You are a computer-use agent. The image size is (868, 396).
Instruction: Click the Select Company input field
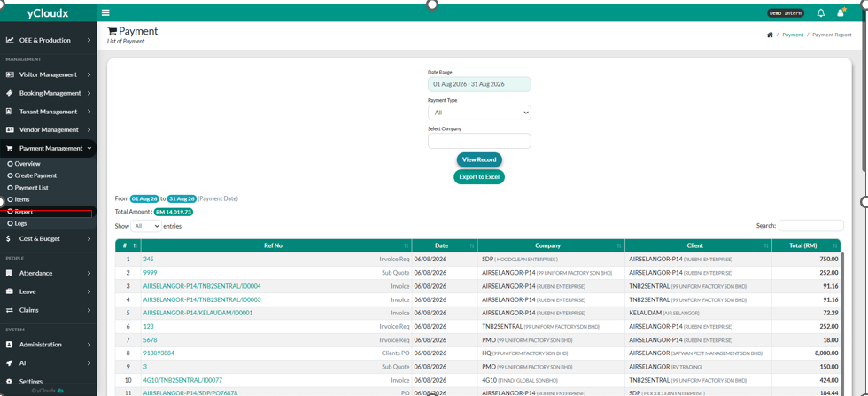(479, 141)
